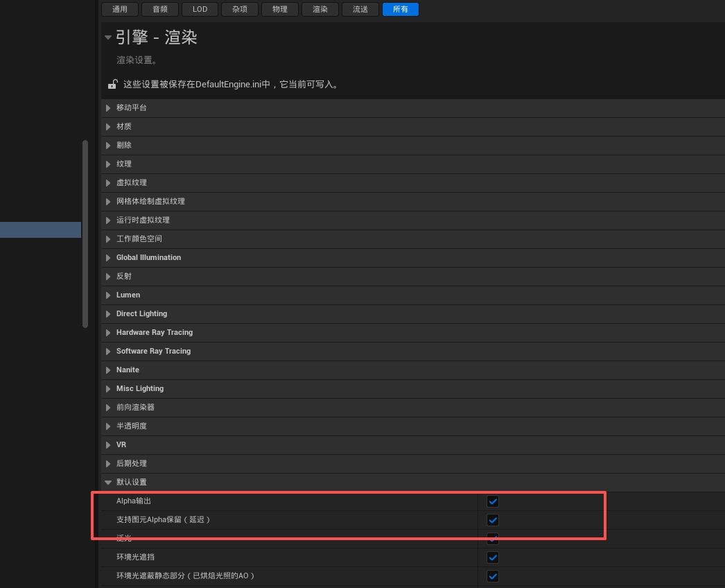The image size is (725, 588).
Task: Expand the 前向渲染器 category
Action: (x=108, y=408)
